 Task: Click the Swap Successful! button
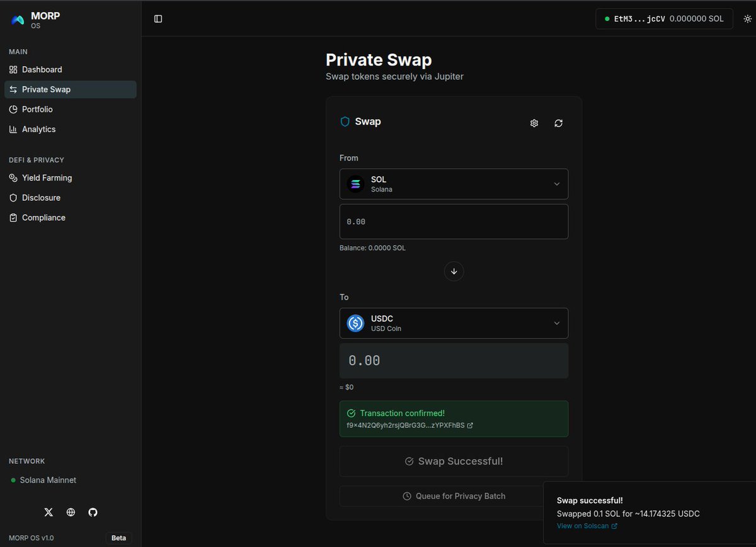[x=454, y=461]
